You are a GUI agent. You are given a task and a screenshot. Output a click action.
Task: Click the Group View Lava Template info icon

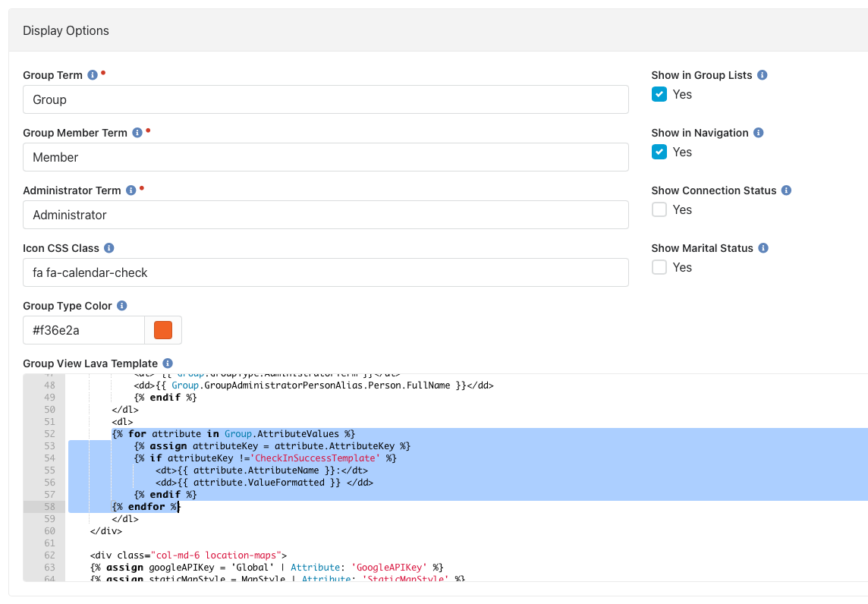click(166, 363)
